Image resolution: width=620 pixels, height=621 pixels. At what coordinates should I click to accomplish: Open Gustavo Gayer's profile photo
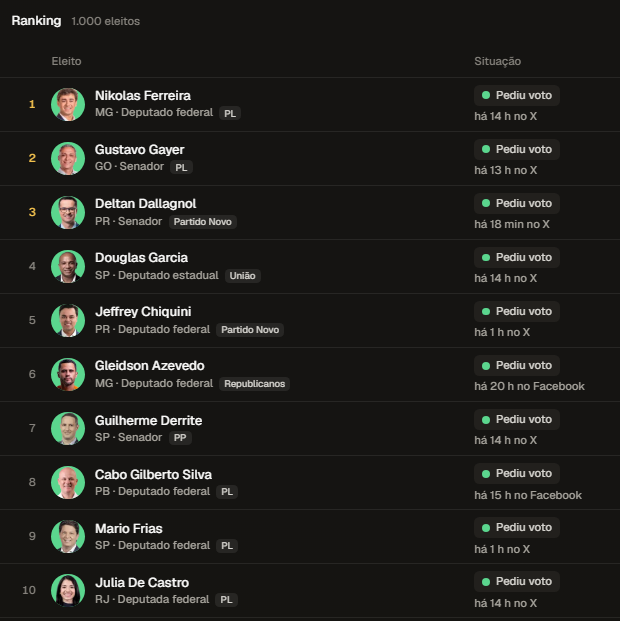tap(68, 158)
